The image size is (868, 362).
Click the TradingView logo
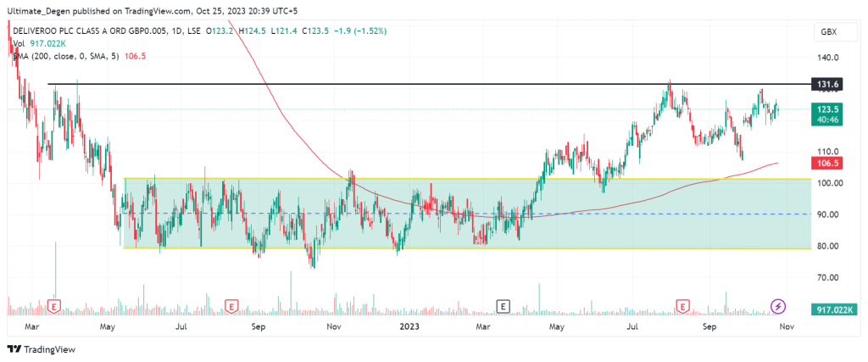41,349
